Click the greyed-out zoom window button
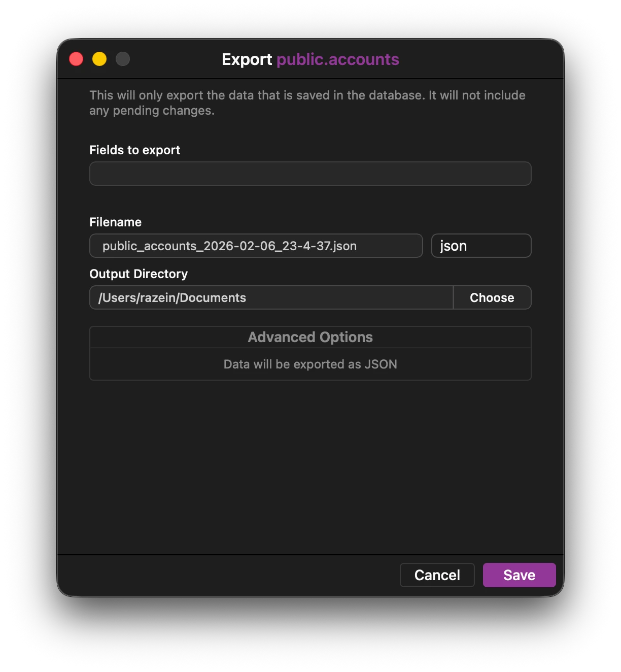 coord(123,59)
